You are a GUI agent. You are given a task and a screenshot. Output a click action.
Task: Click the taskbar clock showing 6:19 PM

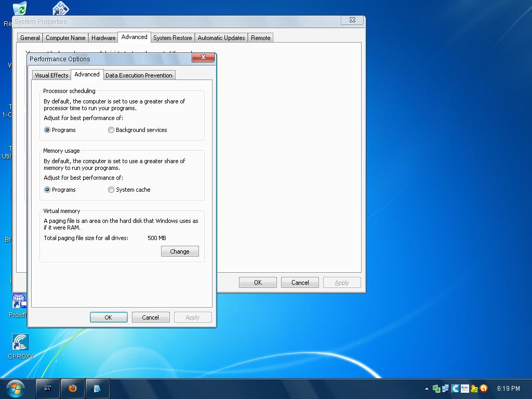tap(508, 389)
